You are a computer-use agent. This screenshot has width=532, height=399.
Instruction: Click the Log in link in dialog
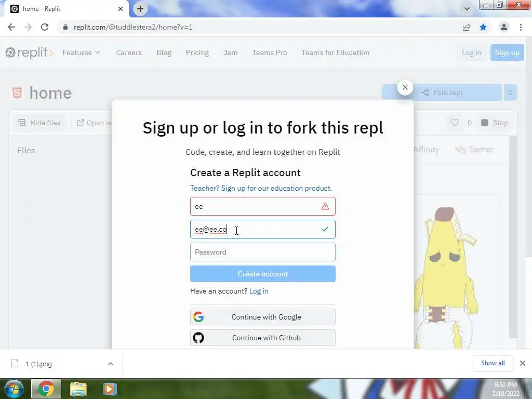pos(259,291)
